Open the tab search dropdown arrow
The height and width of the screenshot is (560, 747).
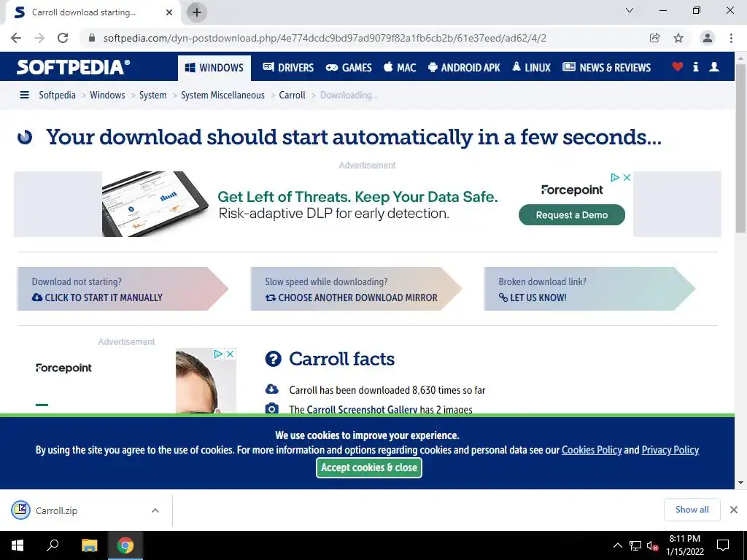630,10
